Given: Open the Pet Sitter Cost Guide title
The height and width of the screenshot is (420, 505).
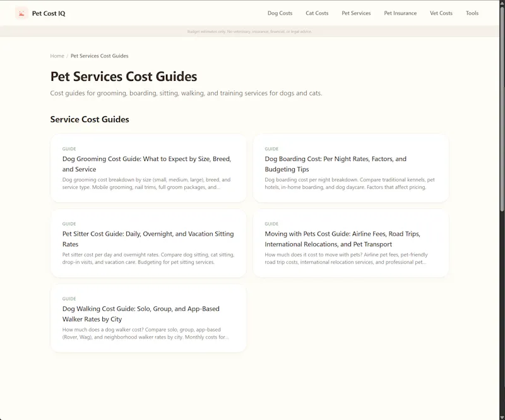Looking at the screenshot, I should 148,239.
